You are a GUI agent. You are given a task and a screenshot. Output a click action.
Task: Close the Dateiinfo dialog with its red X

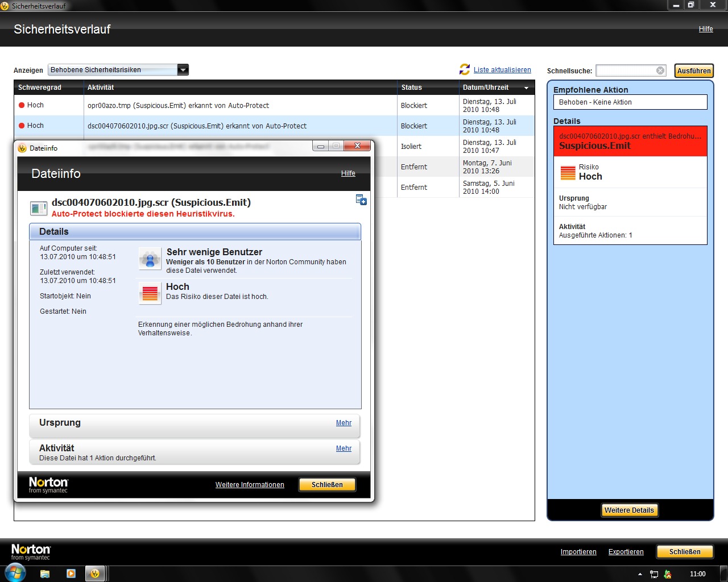[358, 146]
